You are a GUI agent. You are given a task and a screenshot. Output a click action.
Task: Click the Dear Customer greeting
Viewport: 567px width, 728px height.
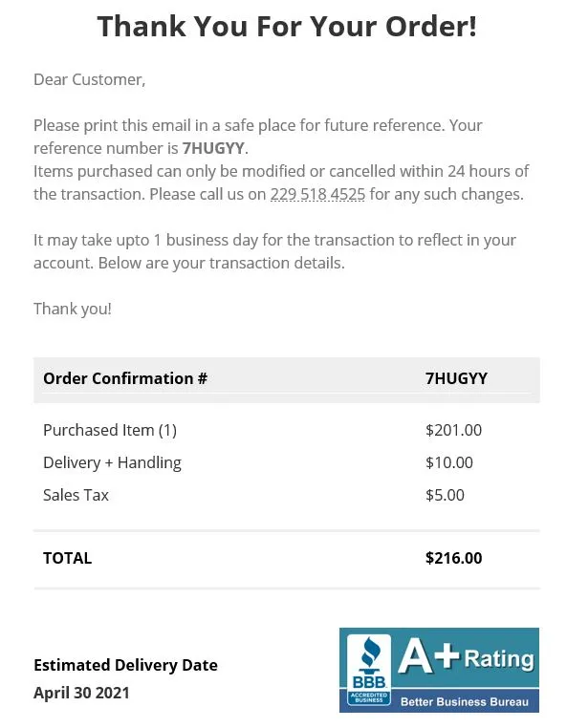click(x=89, y=80)
